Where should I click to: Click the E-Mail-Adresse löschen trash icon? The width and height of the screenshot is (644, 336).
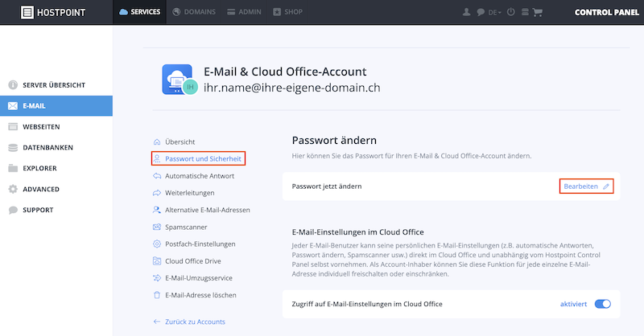(x=157, y=295)
